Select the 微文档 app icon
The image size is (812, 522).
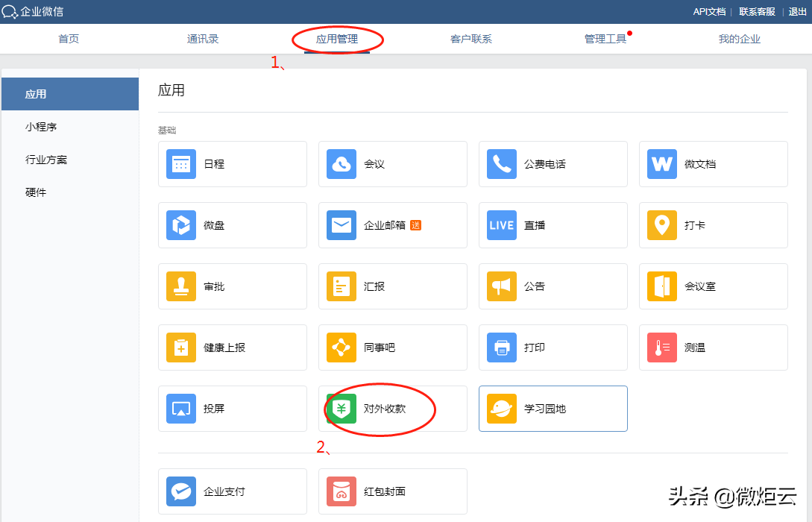713,164
